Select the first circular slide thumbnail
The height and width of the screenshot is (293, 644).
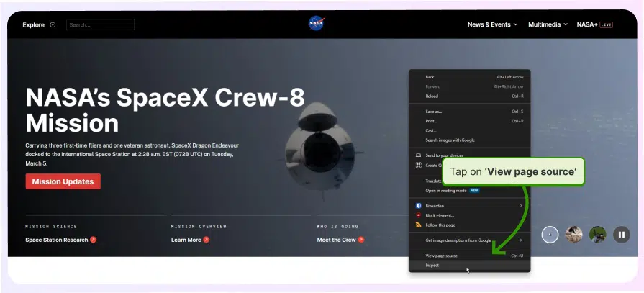point(550,235)
